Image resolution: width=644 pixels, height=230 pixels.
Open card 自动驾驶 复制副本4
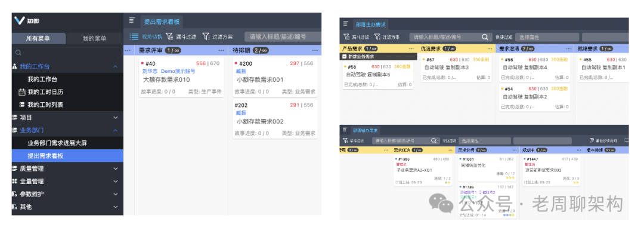click(x=534, y=68)
